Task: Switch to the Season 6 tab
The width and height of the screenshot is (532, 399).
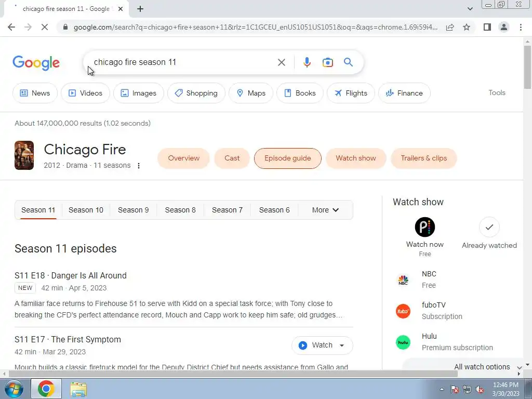Action: pyautogui.click(x=274, y=210)
